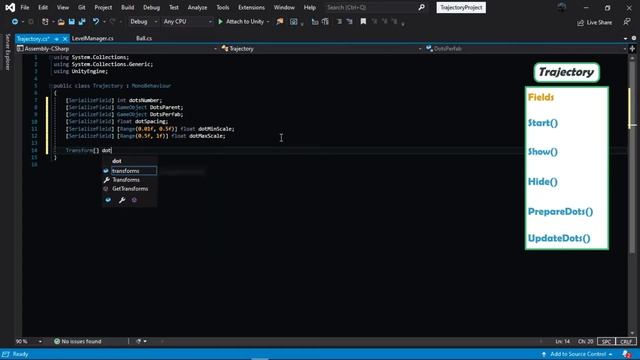The height and width of the screenshot is (360, 640).
Task: Click the green Attach to Unity play icon
Action: click(x=220, y=22)
